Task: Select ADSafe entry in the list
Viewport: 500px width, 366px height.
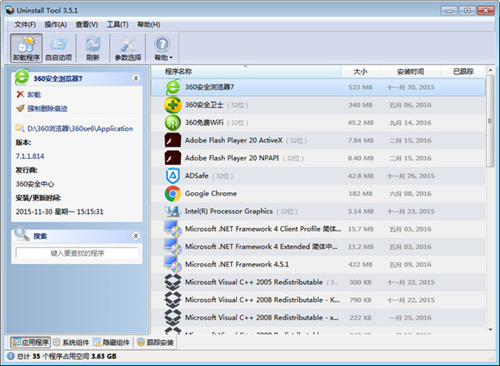Action: click(x=318, y=176)
